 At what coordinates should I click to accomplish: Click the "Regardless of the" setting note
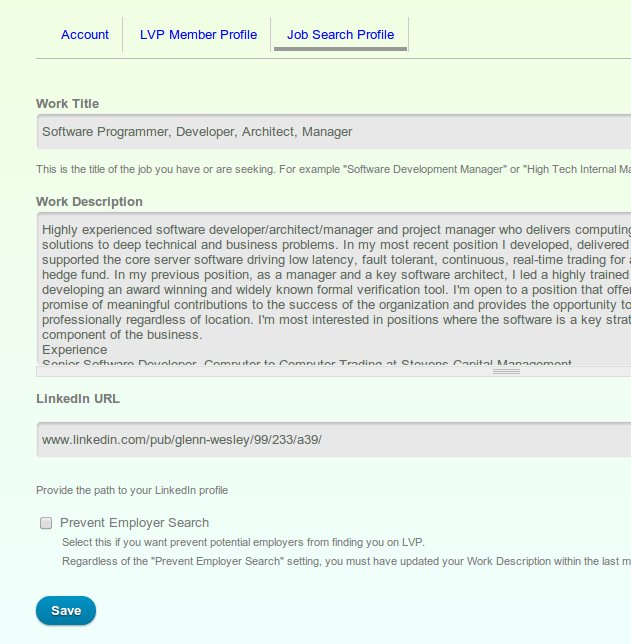pyautogui.click(x=340, y=562)
